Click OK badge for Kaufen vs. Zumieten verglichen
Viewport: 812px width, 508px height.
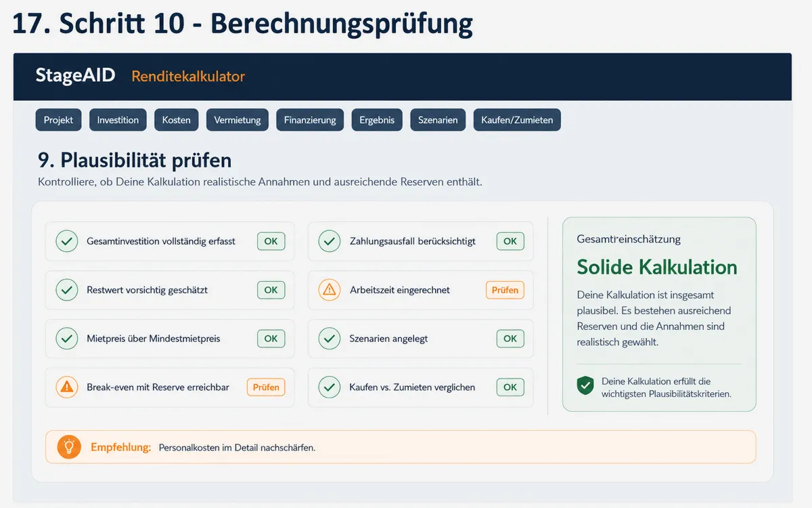(510, 387)
